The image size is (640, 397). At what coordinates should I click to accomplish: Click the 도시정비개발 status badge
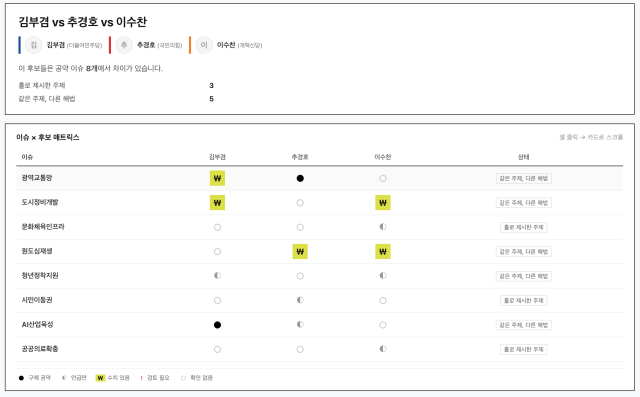point(524,203)
